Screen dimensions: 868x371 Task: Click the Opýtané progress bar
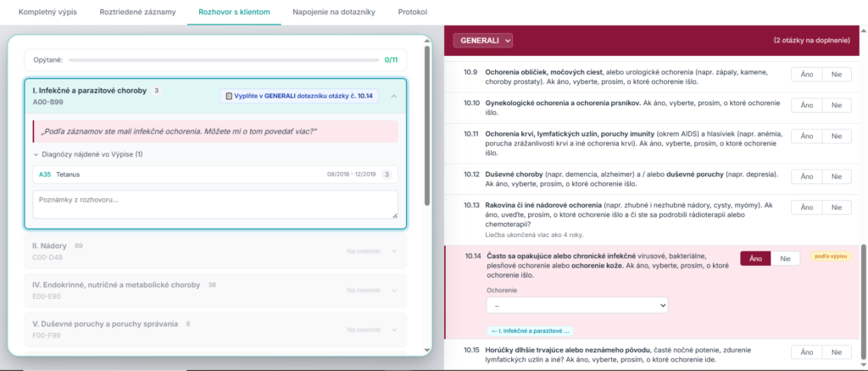pos(224,59)
